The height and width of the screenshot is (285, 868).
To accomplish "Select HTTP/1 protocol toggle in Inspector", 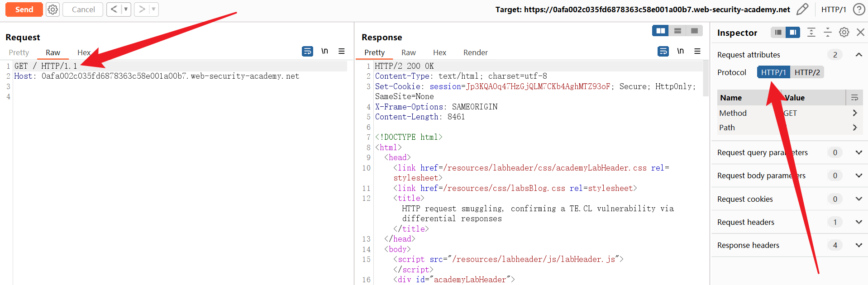I will tap(773, 72).
